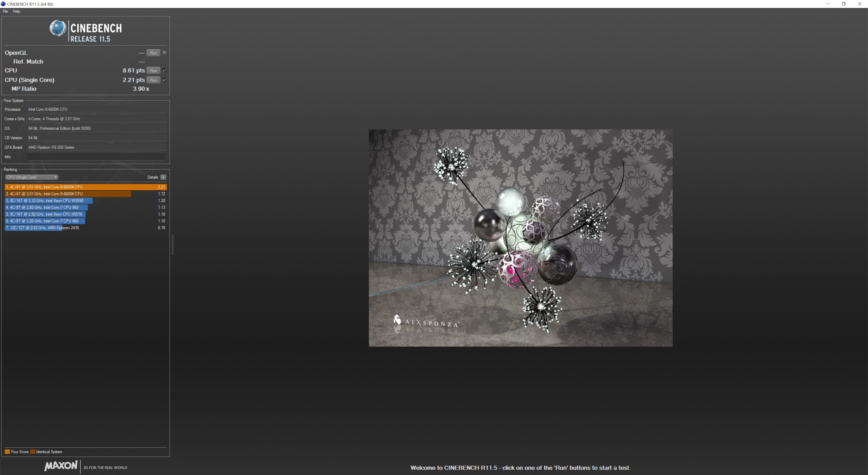Screen dimensions: 868x475
Task: Toggle the CPU (Single Core) checkbox
Action: click(164, 80)
